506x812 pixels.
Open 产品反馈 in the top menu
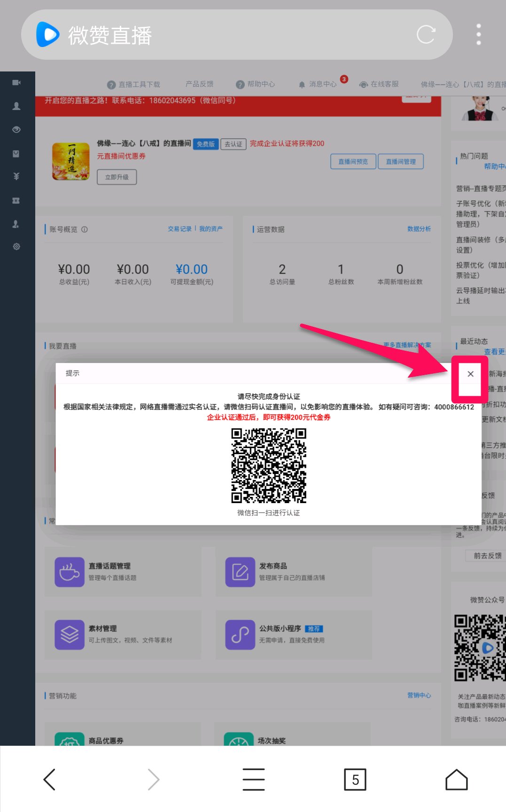point(200,84)
